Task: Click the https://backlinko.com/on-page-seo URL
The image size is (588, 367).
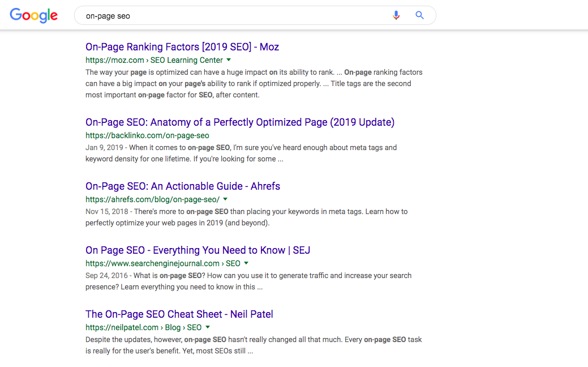Action: 147,135
